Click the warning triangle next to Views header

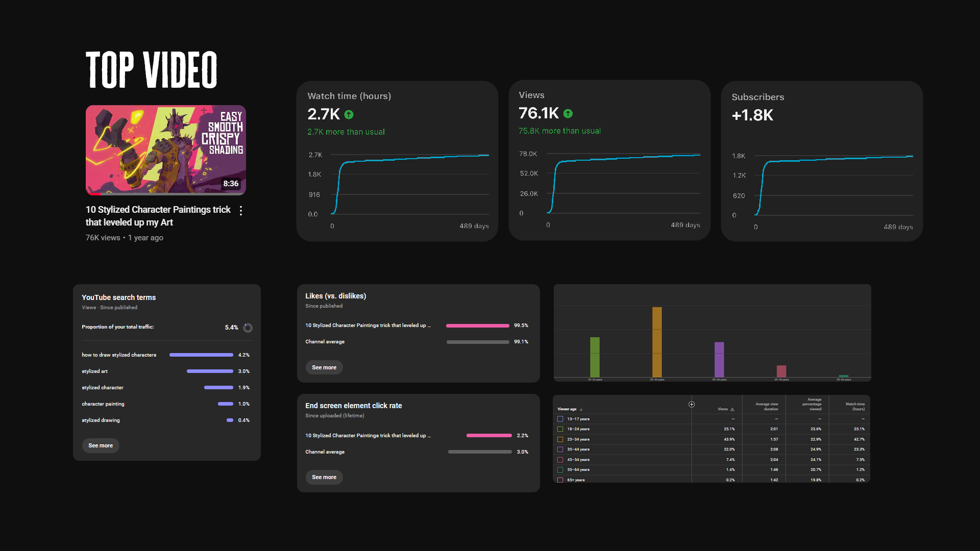[x=732, y=410]
